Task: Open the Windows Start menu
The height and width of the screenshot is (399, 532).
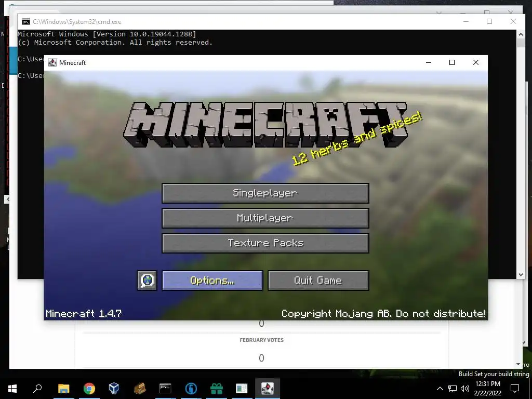Action: tap(12, 388)
